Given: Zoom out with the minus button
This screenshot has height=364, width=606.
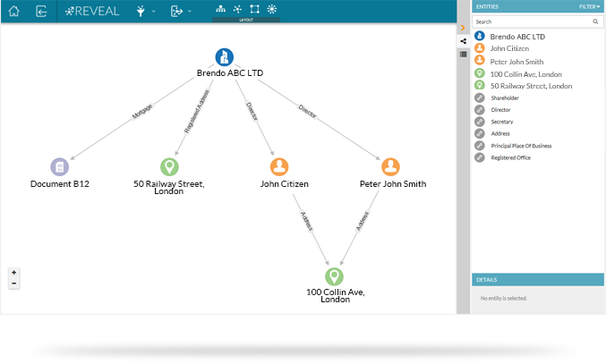Looking at the screenshot, I should pos(13,284).
